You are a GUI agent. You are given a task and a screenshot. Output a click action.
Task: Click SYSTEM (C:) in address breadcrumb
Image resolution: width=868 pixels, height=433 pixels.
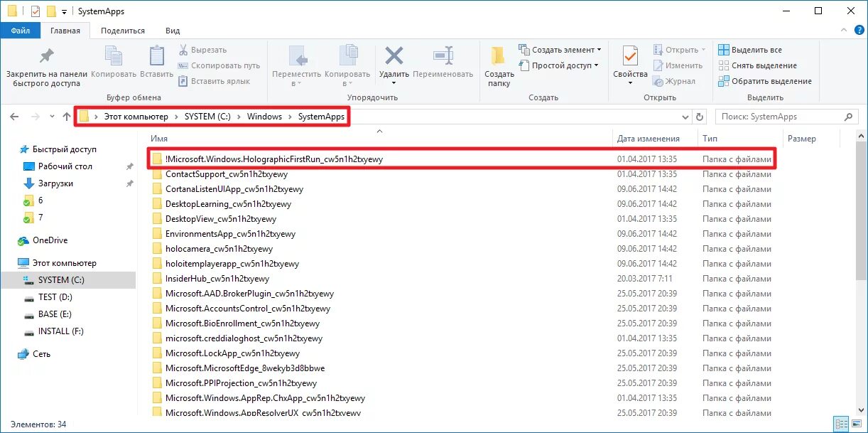(x=207, y=117)
